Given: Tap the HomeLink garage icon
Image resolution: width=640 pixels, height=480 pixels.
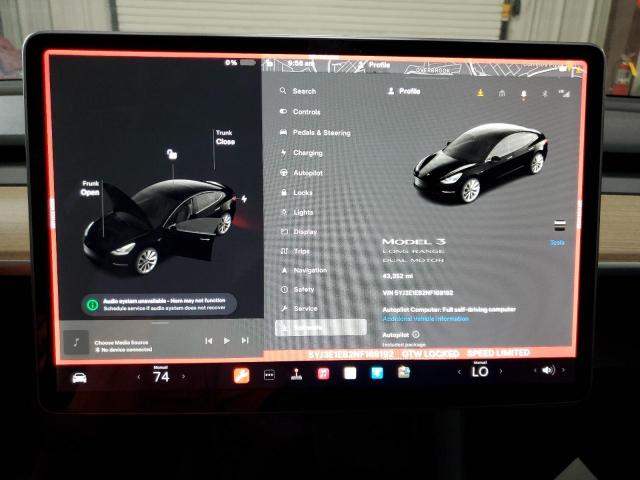Looking at the screenshot, I should click(502, 93).
